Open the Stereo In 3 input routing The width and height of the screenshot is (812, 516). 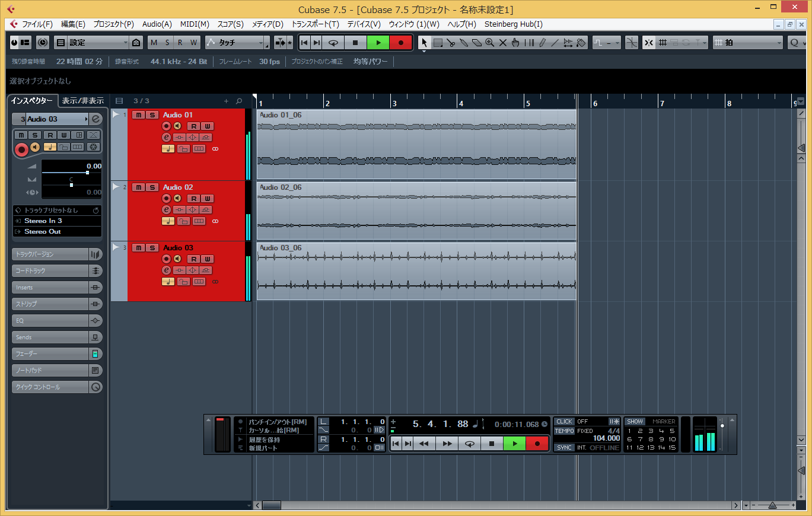pos(57,221)
